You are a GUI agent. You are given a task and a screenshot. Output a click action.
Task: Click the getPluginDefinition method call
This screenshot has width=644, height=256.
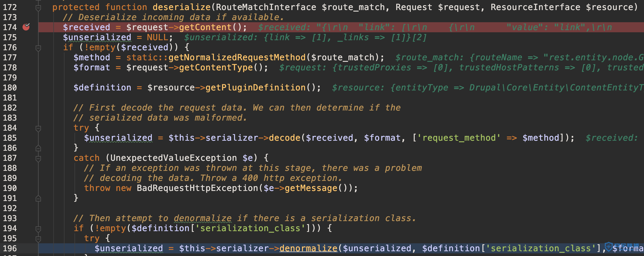click(255, 88)
